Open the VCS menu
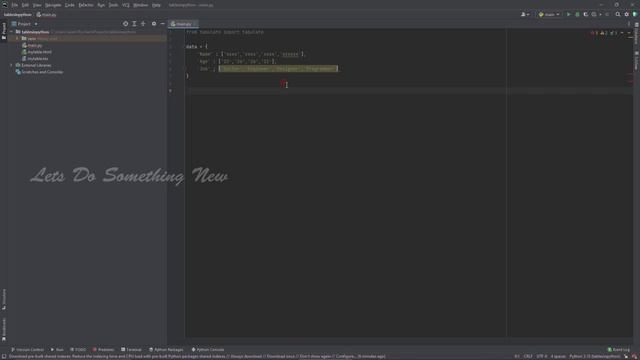This screenshot has height=360, width=640. [x=126, y=5]
